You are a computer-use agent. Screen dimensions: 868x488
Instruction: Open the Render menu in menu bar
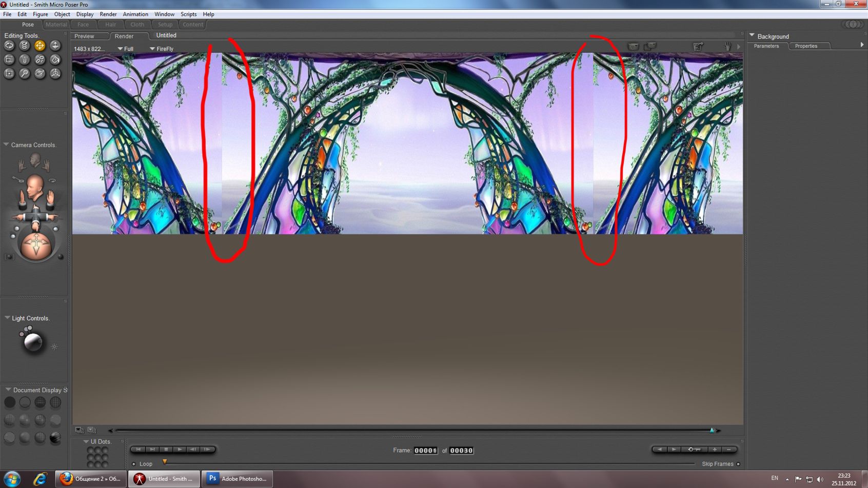[108, 14]
